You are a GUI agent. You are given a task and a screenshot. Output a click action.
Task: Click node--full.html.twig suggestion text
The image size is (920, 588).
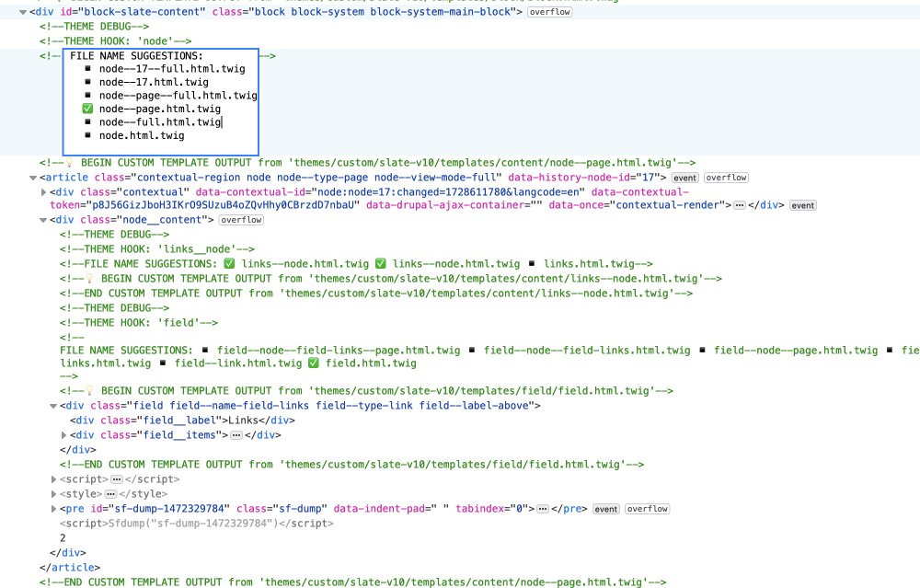(159, 122)
